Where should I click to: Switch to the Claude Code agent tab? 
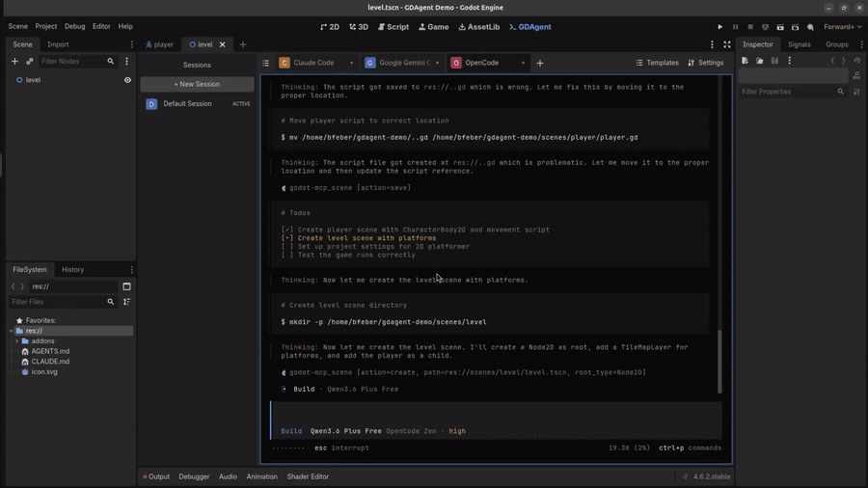(x=312, y=63)
